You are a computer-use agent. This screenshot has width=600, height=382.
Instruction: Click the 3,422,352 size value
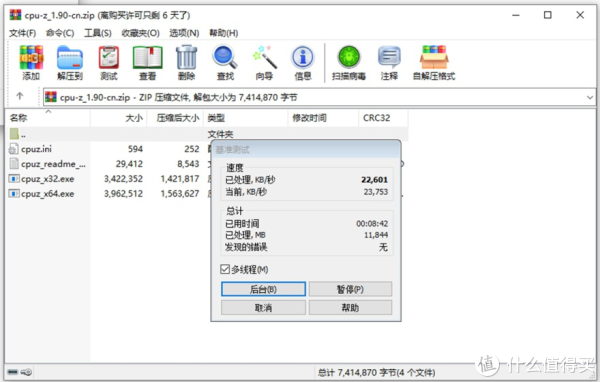click(x=123, y=179)
